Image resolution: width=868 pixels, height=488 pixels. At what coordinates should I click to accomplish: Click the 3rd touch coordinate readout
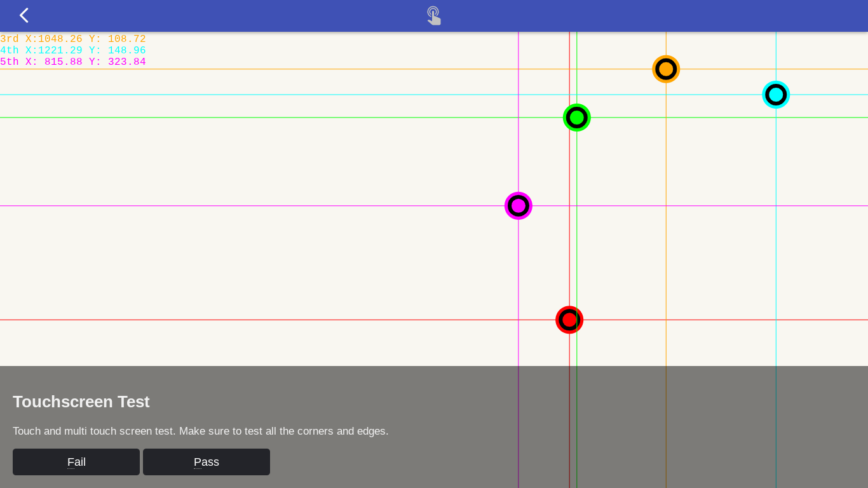(x=73, y=39)
